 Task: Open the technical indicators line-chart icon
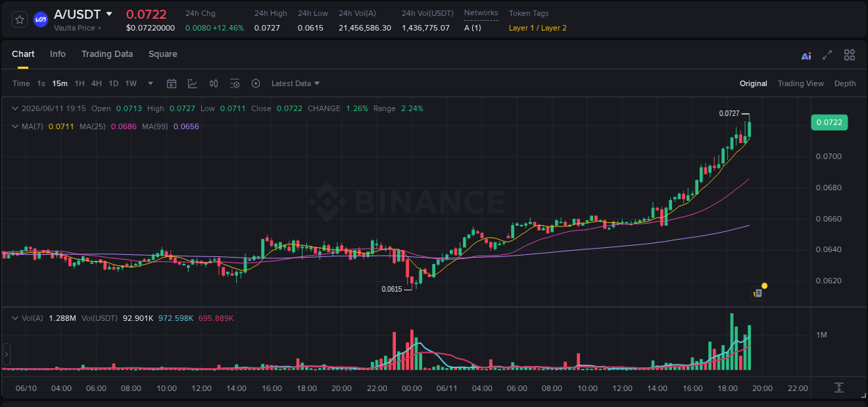[x=192, y=83]
